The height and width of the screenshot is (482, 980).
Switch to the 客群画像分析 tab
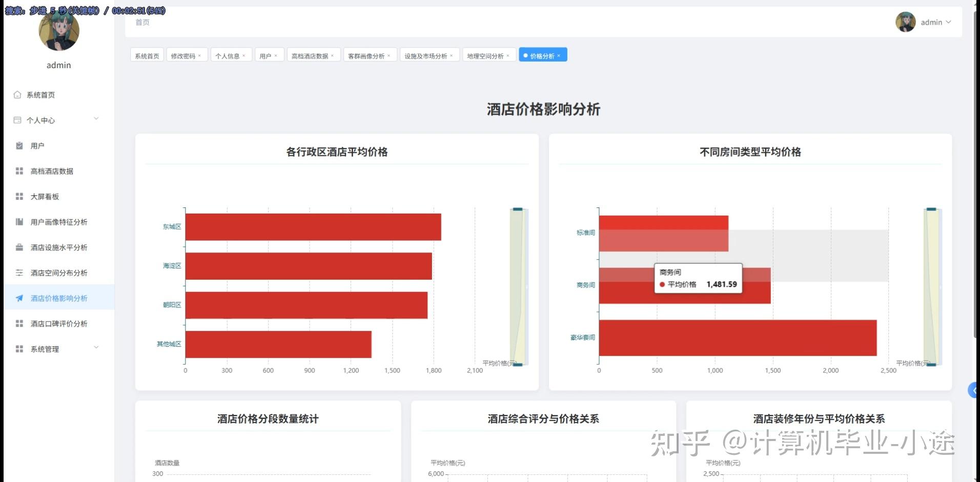367,55
